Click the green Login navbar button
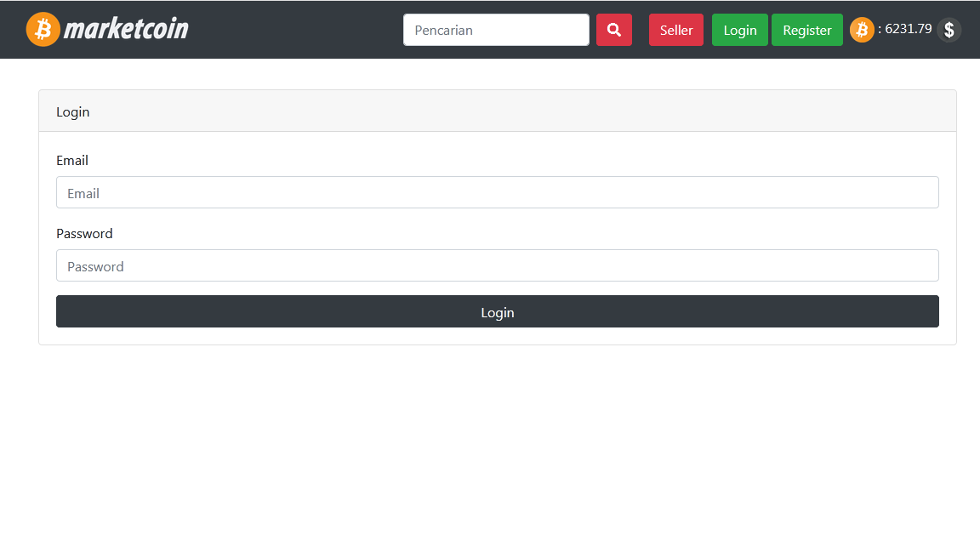 click(739, 30)
